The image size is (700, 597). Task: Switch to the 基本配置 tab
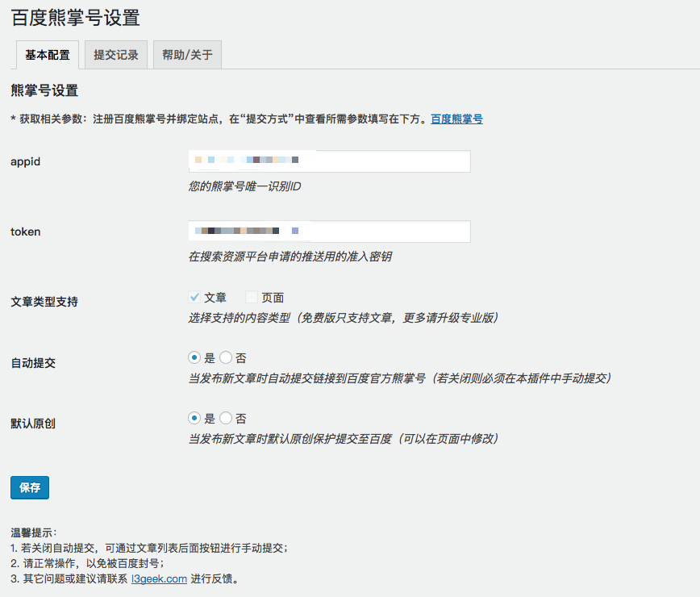tap(48, 55)
